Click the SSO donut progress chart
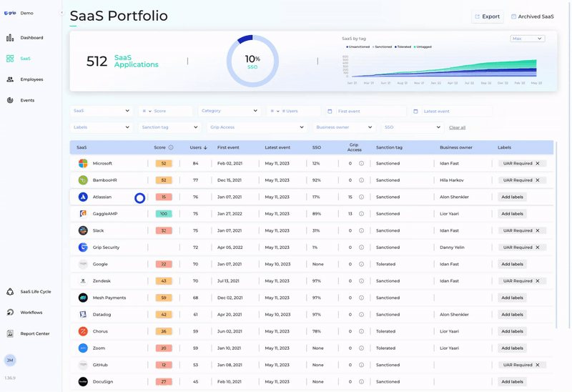Viewport: 572px width, 392px height. point(252,60)
